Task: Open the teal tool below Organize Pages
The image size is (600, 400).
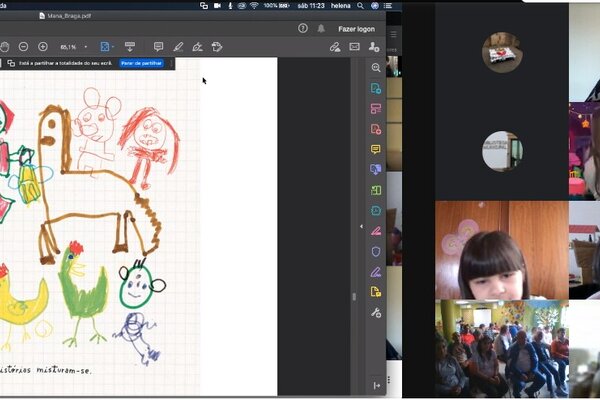Action: 376,211
